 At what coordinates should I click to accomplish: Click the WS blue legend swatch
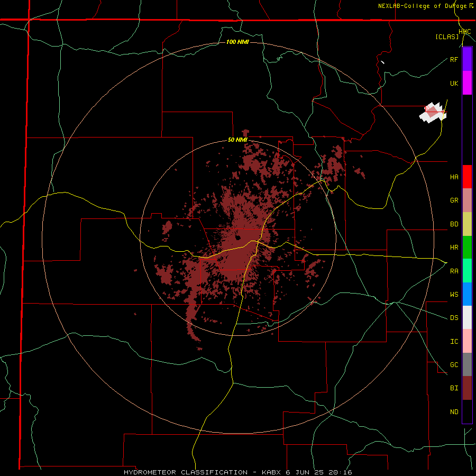467,294
